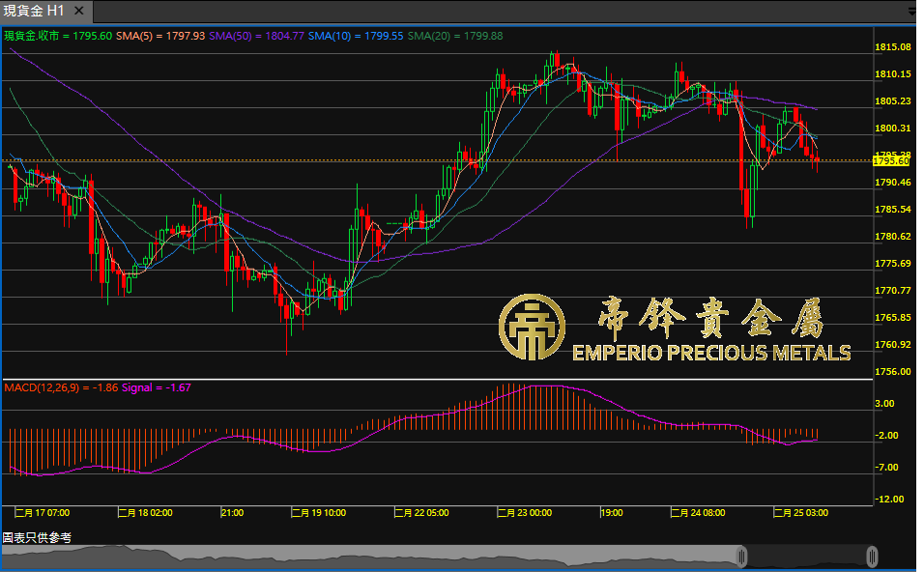Click the 1815.08 price axis label
Image resolution: width=924 pixels, height=572 pixels.
[892, 46]
